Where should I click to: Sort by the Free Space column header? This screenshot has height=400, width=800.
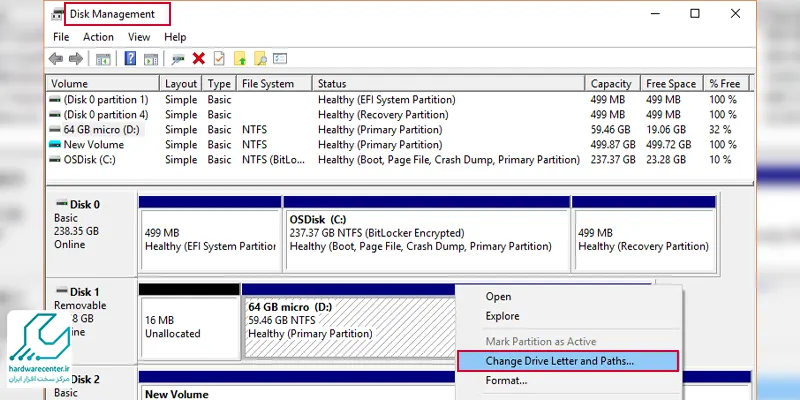(672, 84)
